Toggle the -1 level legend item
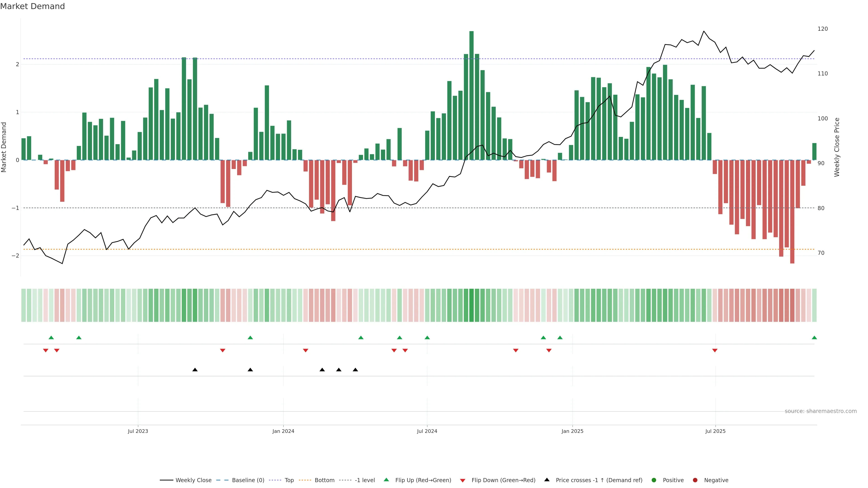The width and height of the screenshot is (868, 488). 365,480
